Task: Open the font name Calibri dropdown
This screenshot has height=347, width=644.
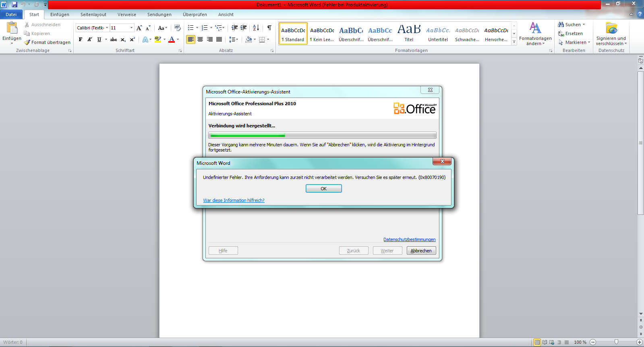Action: point(107,28)
